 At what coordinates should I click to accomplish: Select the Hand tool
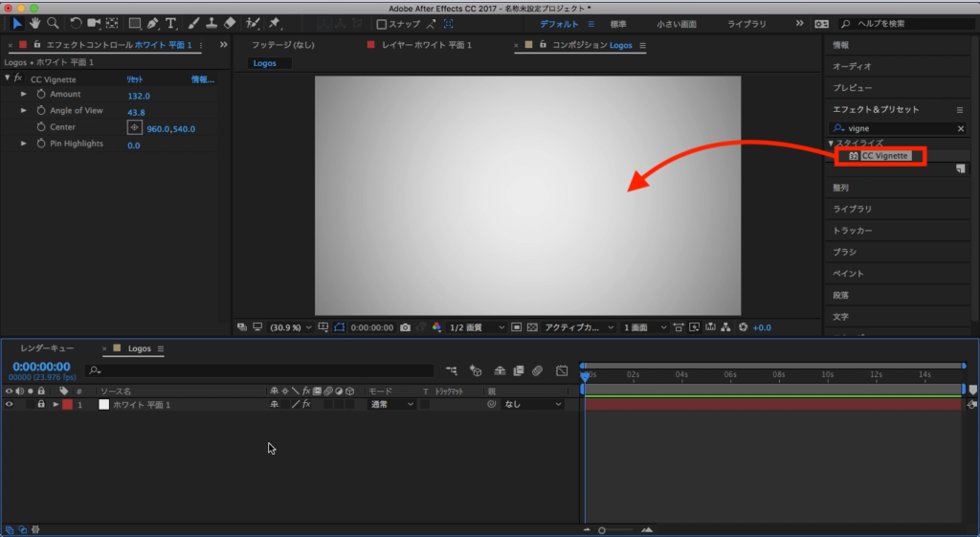35,23
